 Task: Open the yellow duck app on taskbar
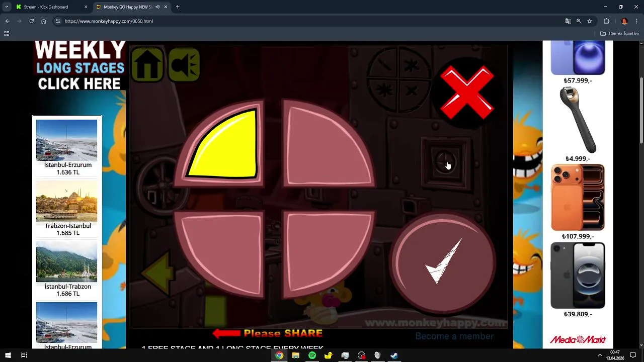pos(329,355)
